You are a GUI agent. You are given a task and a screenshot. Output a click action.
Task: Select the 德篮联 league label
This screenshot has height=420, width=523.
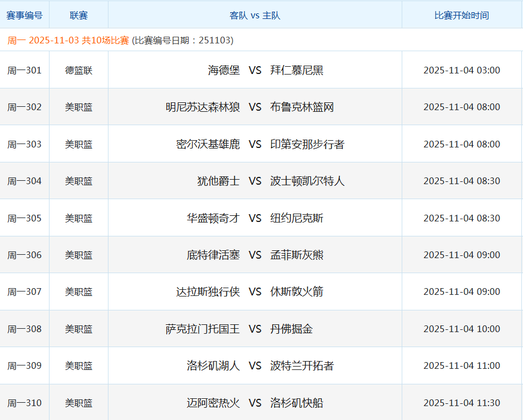point(78,70)
